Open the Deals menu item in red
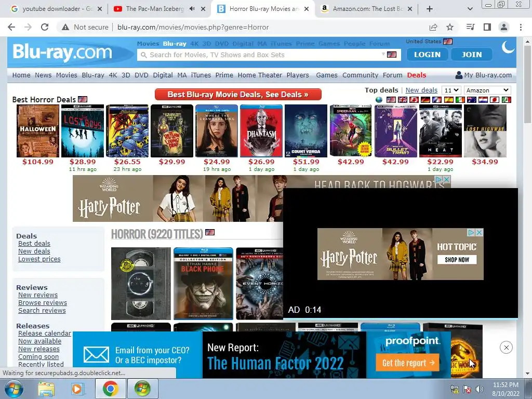 [x=417, y=75]
